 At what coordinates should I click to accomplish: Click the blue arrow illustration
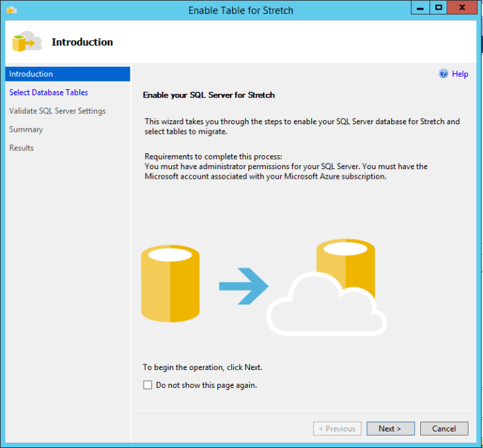pos(244,286)
